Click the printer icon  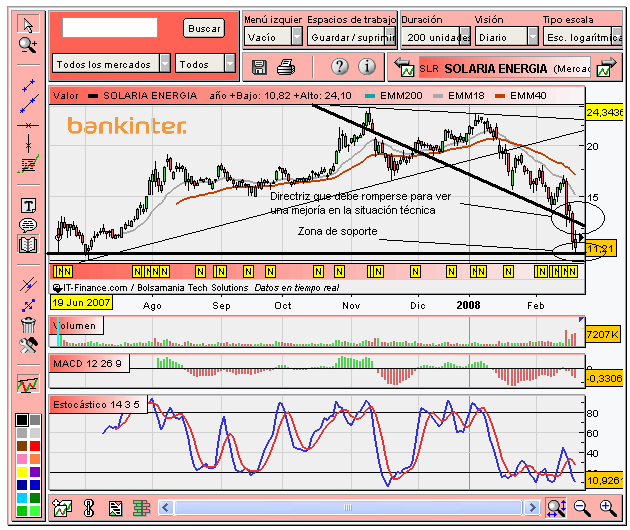pos(286,67)
